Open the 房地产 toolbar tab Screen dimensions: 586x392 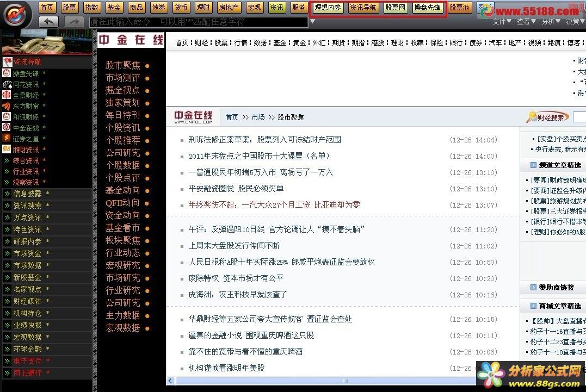point(229,7)
